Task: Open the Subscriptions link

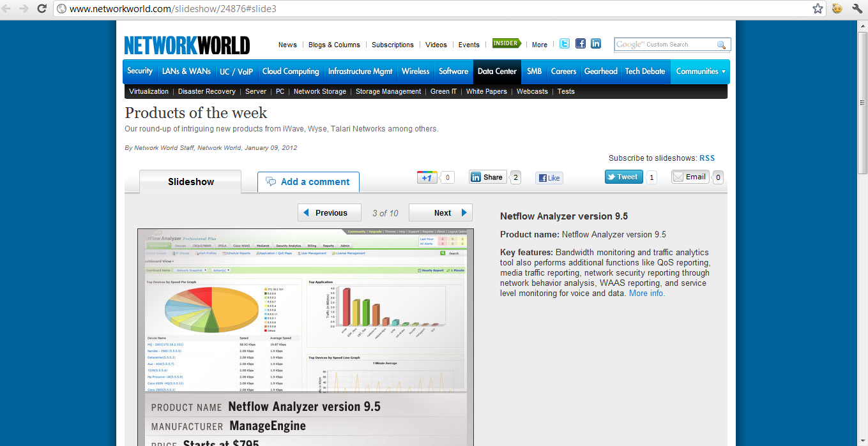Action: (x=393, y=45)
